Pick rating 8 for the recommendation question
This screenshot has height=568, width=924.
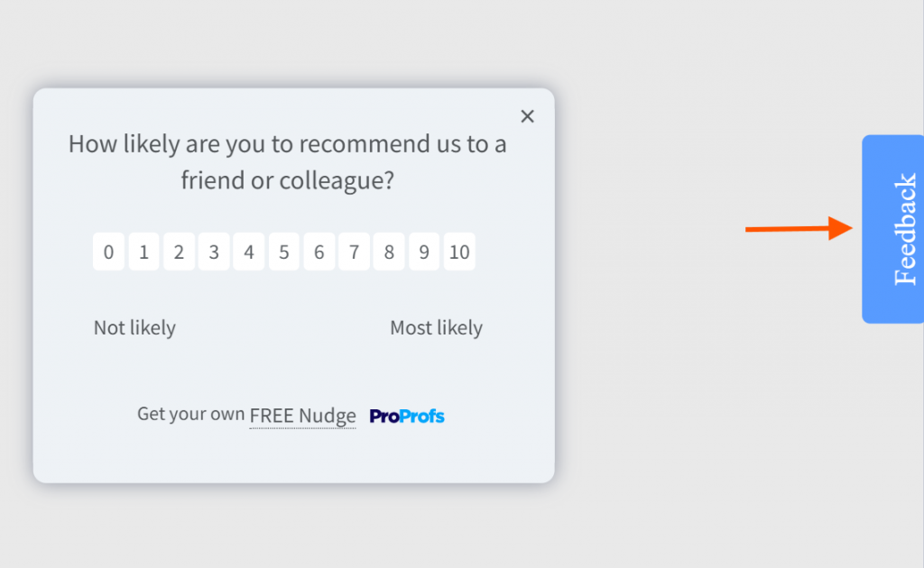[x=389, y=252]
